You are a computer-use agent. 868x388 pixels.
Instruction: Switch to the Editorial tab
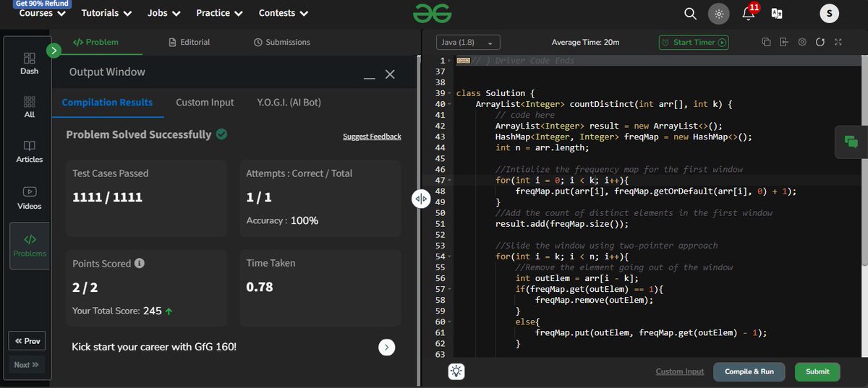pyautogui.click(x=189, y=42)
